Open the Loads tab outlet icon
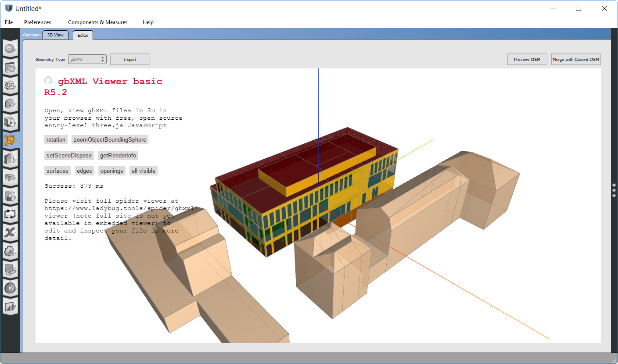This screenshot has height=364, width=618. pos(10,104)
